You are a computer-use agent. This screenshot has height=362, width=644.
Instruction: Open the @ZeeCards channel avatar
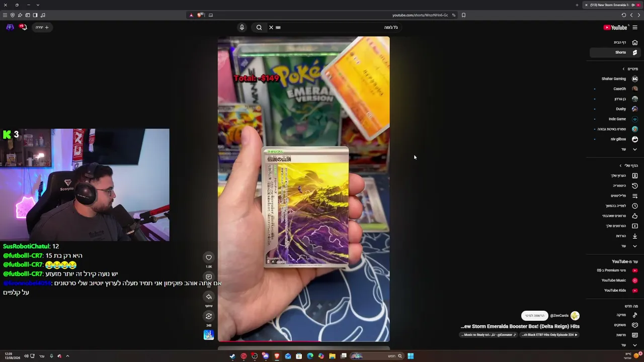[x=575, y=316]
